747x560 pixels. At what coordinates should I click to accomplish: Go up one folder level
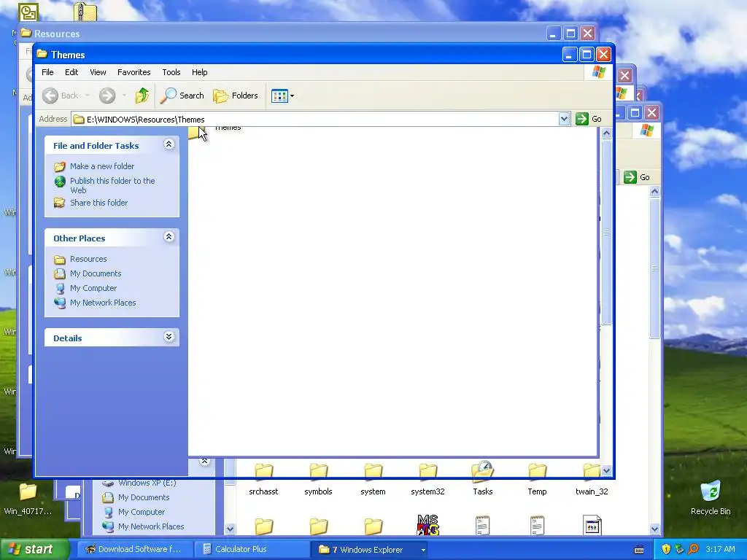click(142, 96)
